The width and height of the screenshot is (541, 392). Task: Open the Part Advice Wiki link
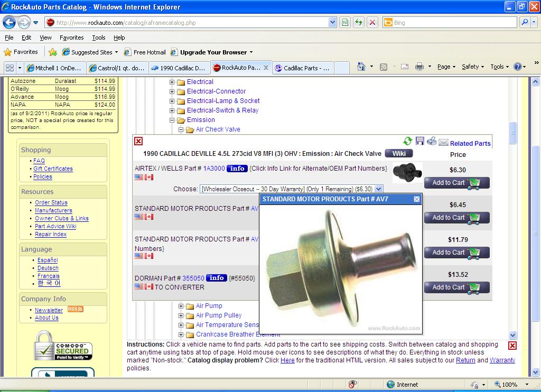pyautogui.click(x=55, y=226)
